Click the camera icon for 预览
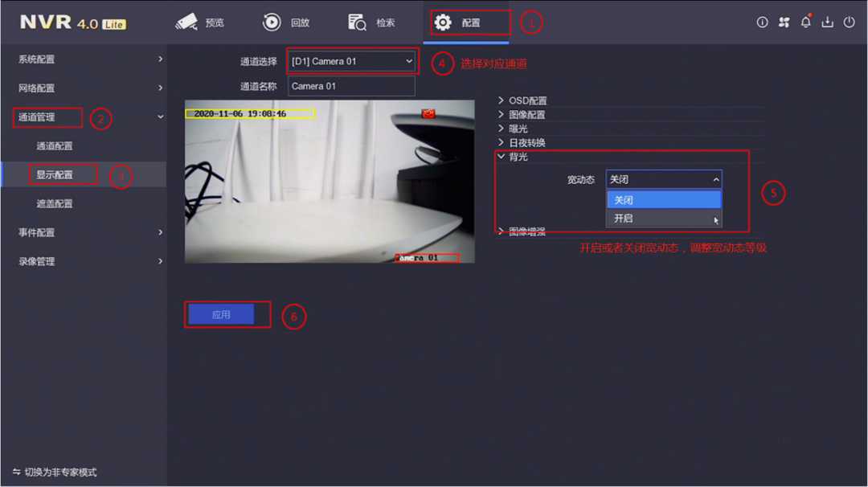Viewport: 868px width, 487px height. coord(186,23)
